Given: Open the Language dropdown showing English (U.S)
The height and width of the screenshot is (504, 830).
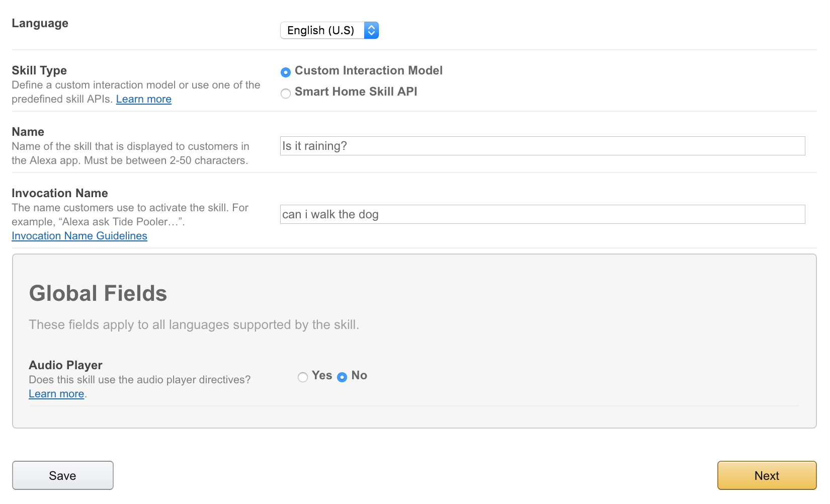Looking at the screenshot, I should click(x=329, y=30).
